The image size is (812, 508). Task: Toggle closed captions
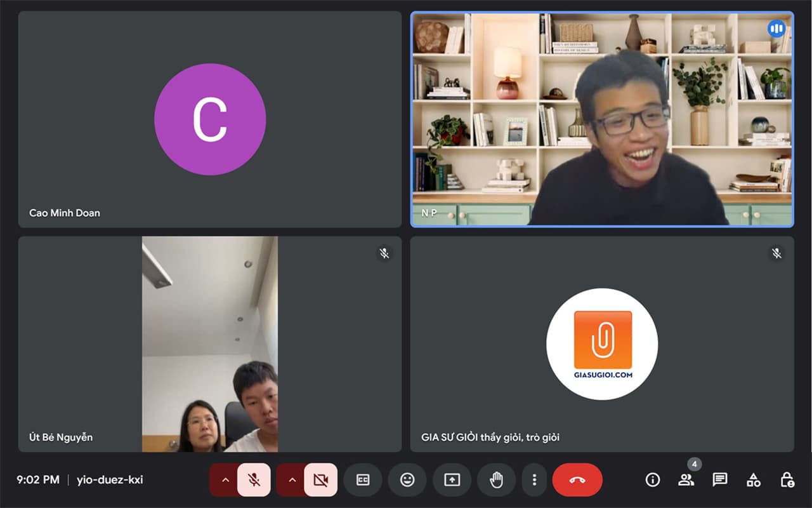click(x=363, y=480)
